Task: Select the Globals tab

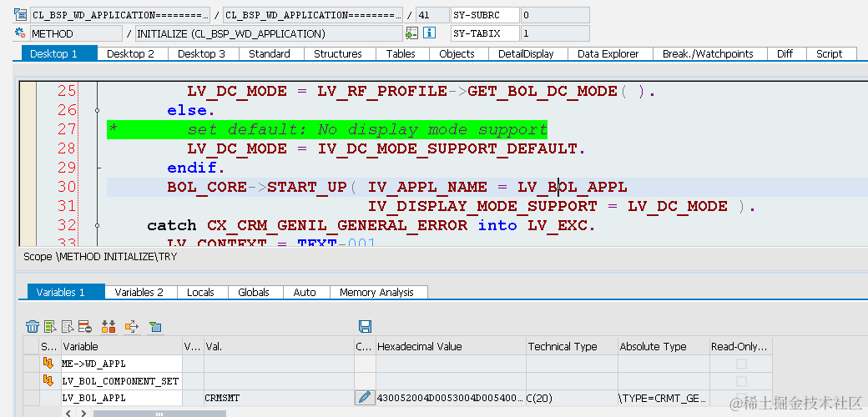Action: tap(254, 292)
